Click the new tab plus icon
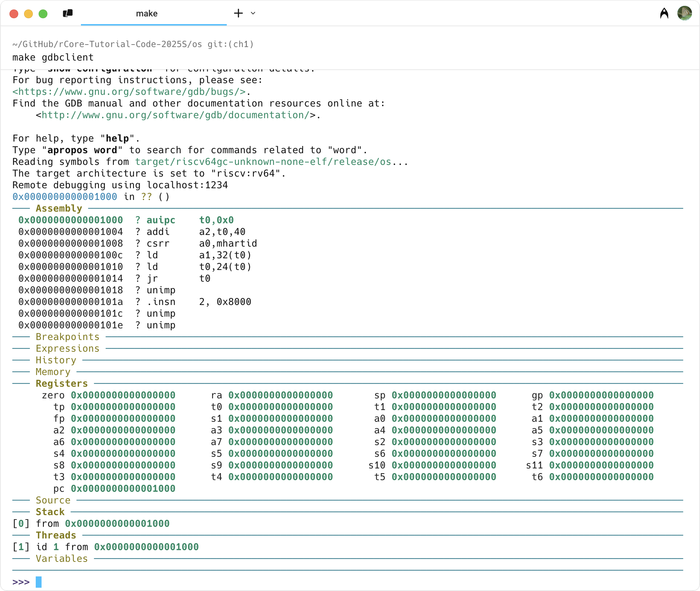The image size is (700, 591). (238, 13)
